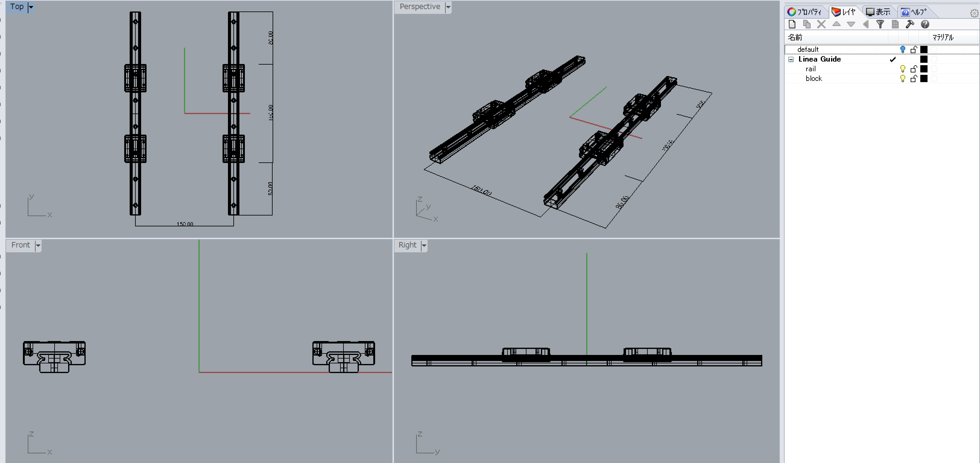
Task: Hide the block layer via bulb
Action: (903, 78)
